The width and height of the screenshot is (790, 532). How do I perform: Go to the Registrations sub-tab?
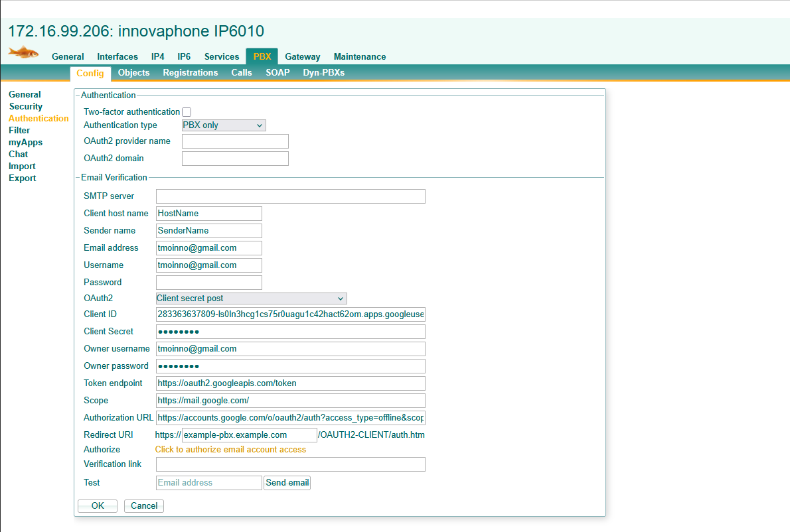click(x=190, y=73)
